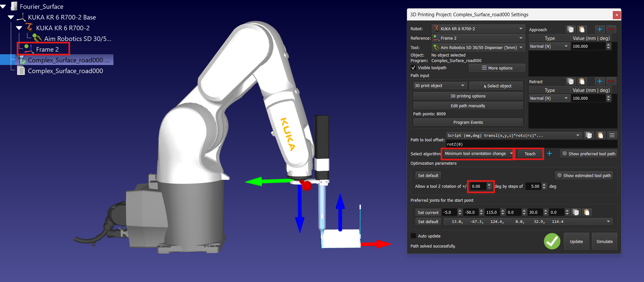Select Frame 2 in the station tree

47,49
